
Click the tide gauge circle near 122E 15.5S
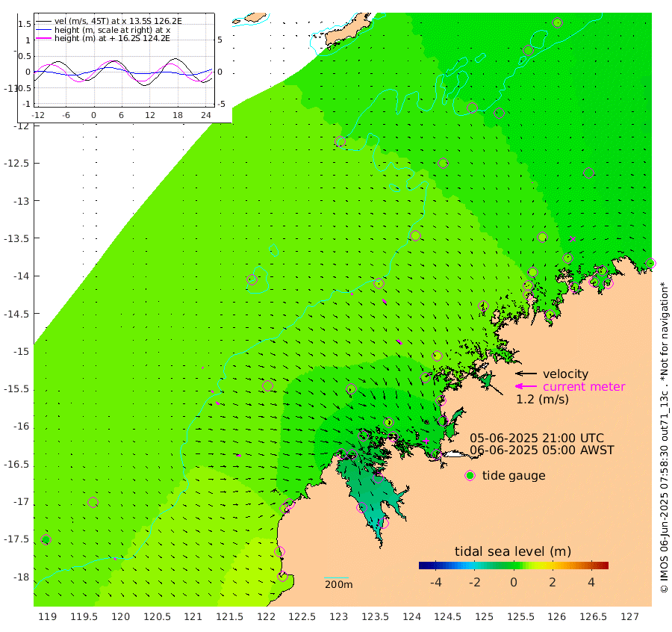(x=268, y=385)
